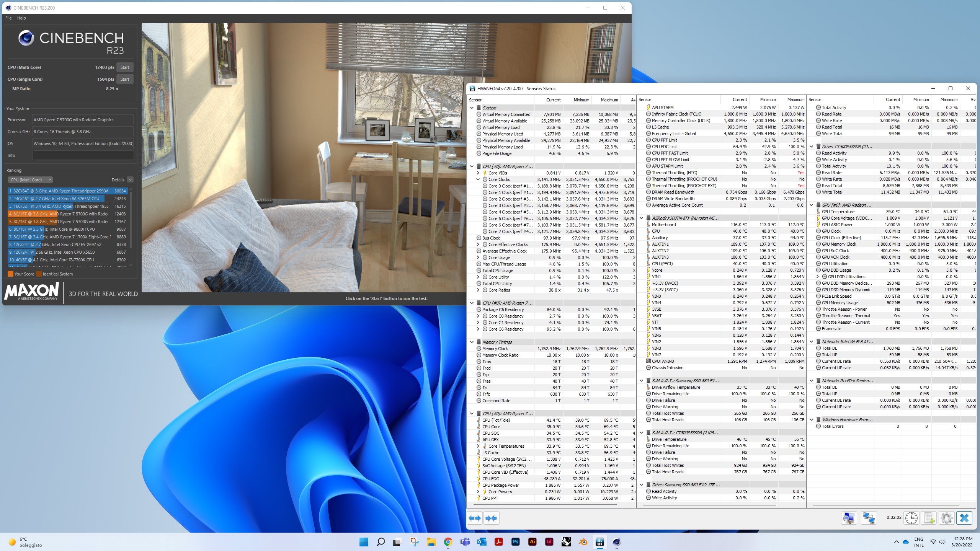
Task: Open the Details dropdown arrow in Ranking
Action: click(130, 180)
